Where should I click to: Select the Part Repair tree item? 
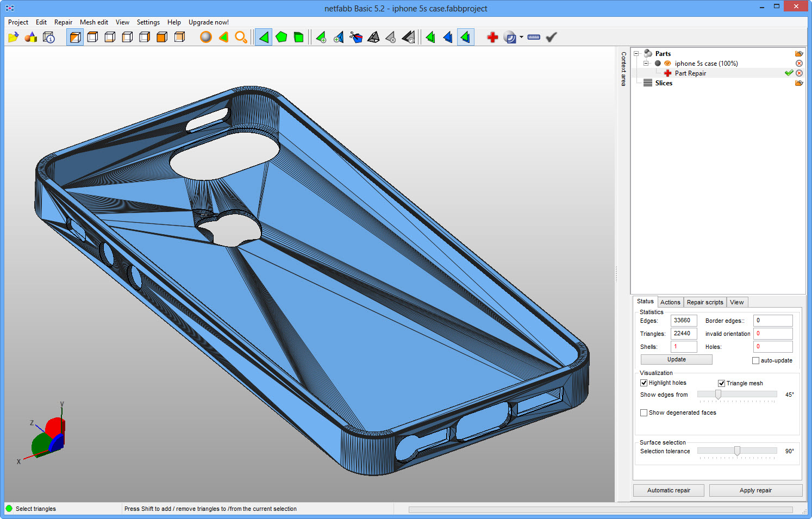690,73
